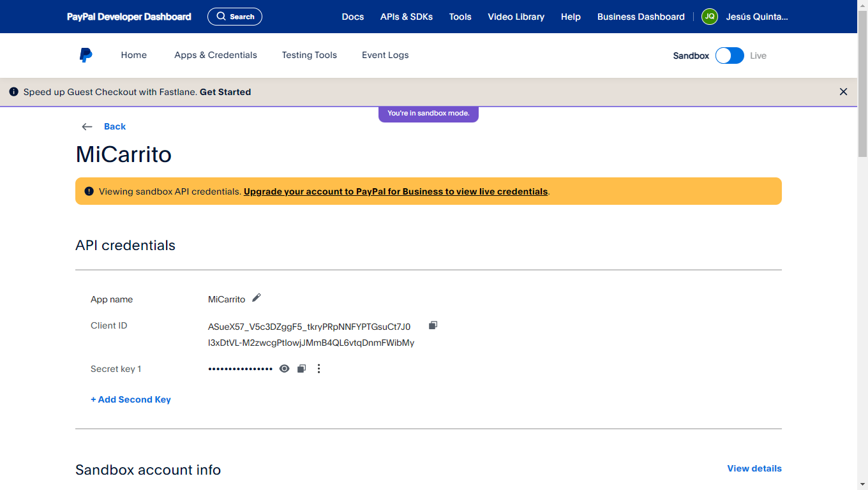The width and height of the screenshot is (868, 490).
Task: Click the Back link
Action: coord(115,126)
